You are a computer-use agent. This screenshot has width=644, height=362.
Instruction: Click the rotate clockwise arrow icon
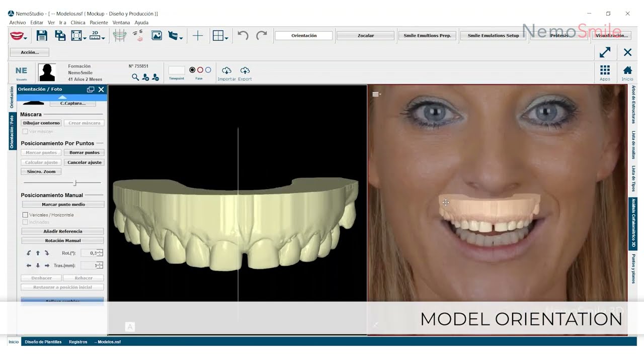tap(47, 253)
